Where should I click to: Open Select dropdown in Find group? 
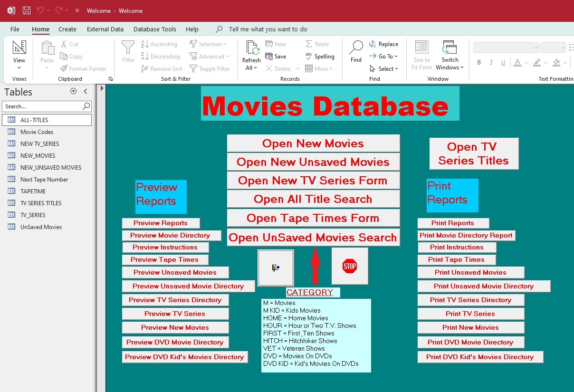pyautogui.click(x=384, y=69)
